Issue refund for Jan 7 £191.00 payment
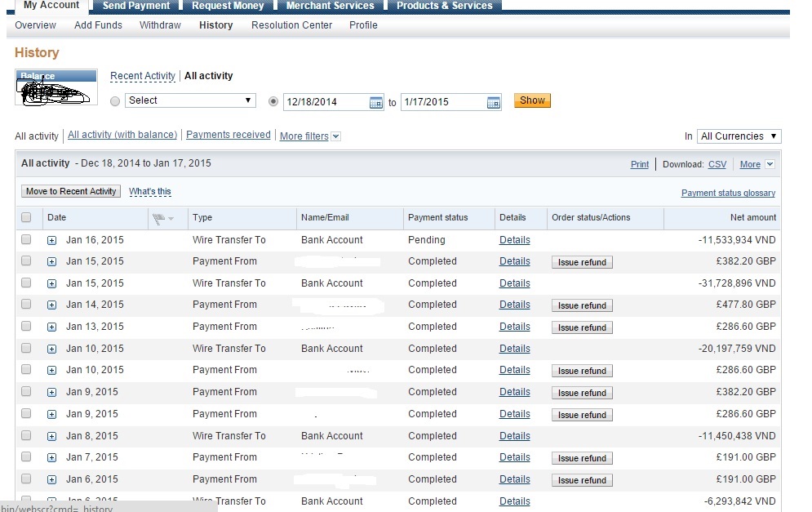 coord(582,458)
